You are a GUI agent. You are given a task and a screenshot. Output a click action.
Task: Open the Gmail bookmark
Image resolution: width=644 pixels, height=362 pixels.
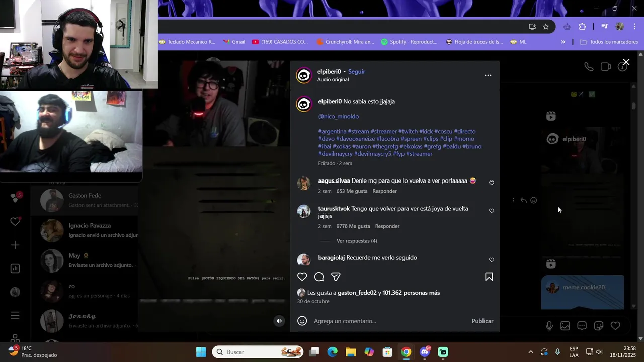234,42
